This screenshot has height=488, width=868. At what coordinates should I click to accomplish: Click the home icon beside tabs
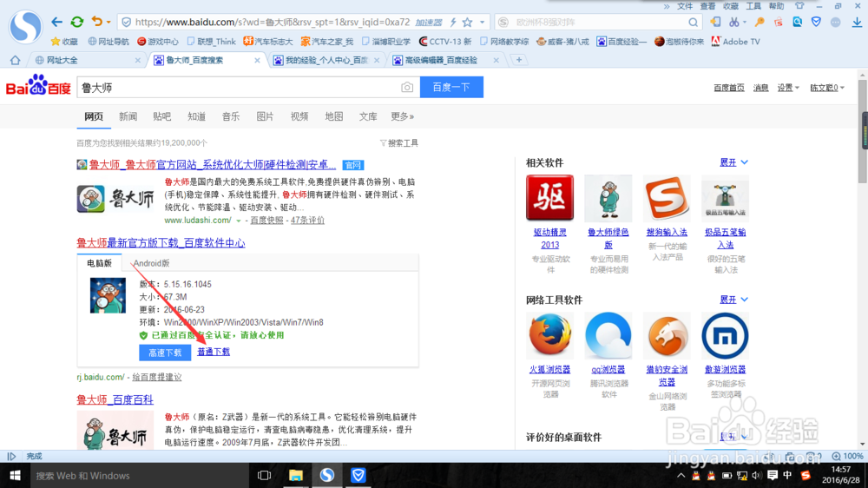tap(15, 60)
